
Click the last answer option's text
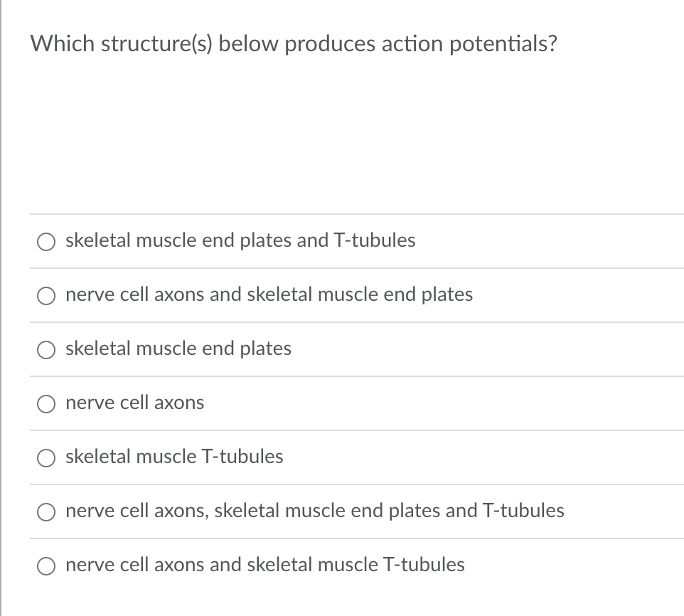coord(264,565)
